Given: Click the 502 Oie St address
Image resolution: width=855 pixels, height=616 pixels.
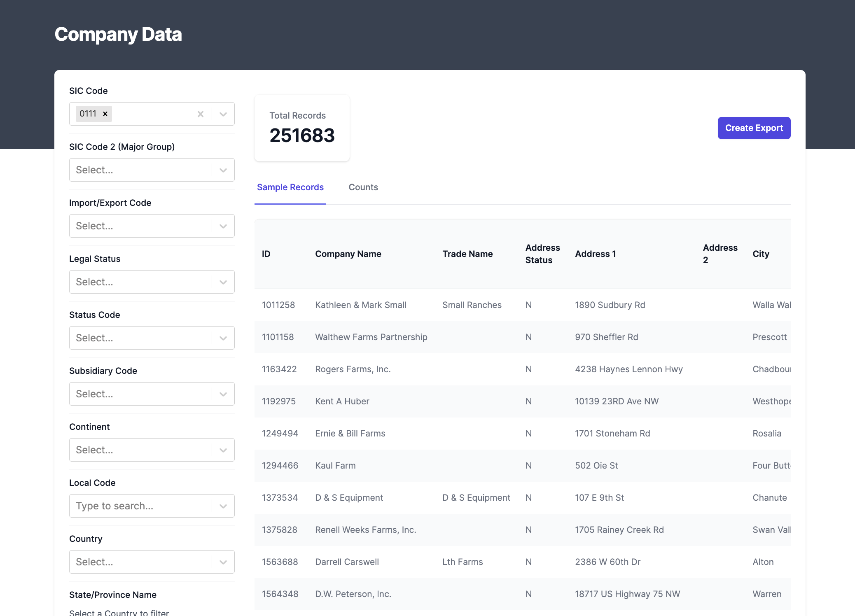Looking at the screenshot, I should click(x=596, y=466).
